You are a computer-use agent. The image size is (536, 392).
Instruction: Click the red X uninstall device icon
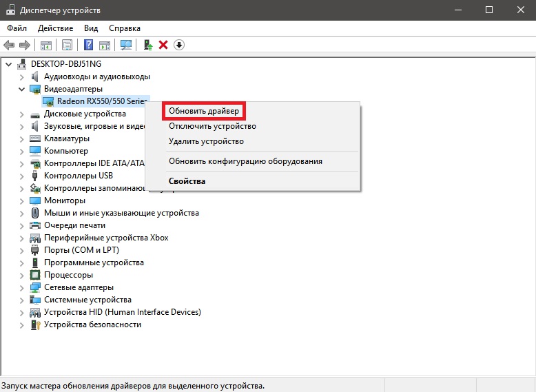pyautogui.click(x=163, y=45)
